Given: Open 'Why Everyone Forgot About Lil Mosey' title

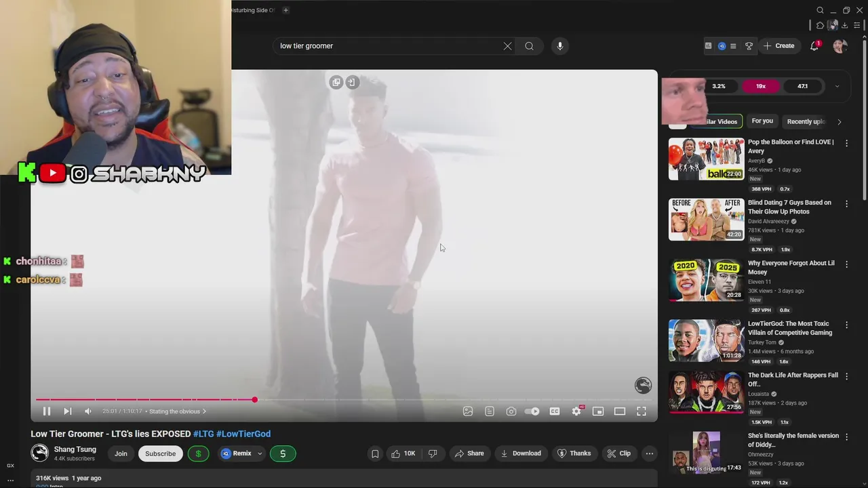Looking at the screenshot, I should 791,267.
